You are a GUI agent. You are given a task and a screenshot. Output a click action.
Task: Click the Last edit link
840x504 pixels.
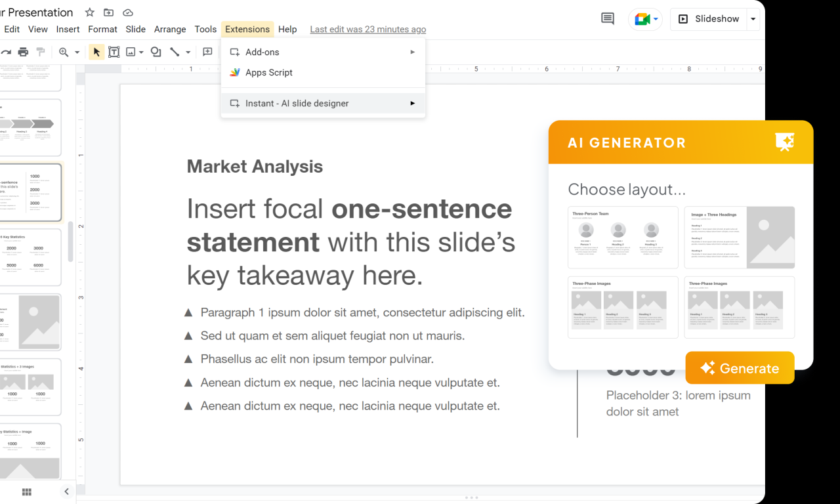coord(367,29)
